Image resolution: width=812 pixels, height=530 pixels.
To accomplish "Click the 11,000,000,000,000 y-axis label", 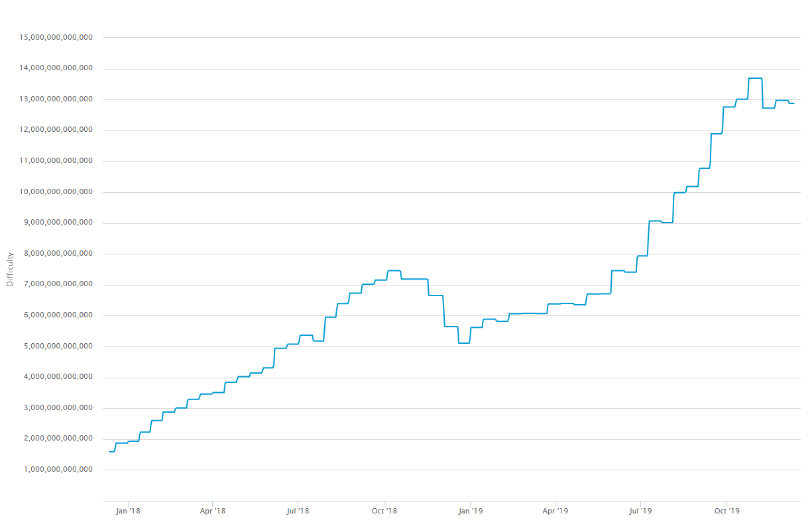I will click(56, 161).
